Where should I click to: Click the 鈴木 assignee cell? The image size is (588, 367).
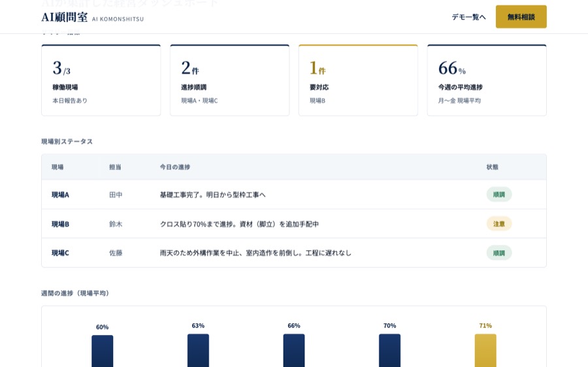click(x=116, y=224)
